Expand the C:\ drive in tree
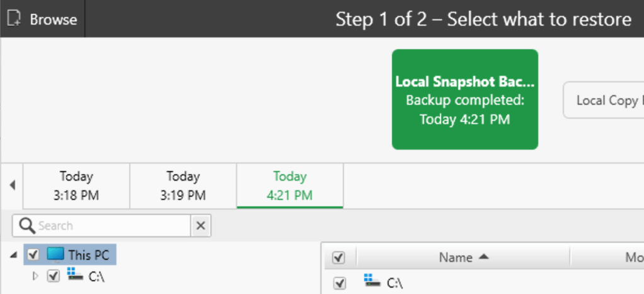This screenshot has height=294, width=644. coord(35,276)
